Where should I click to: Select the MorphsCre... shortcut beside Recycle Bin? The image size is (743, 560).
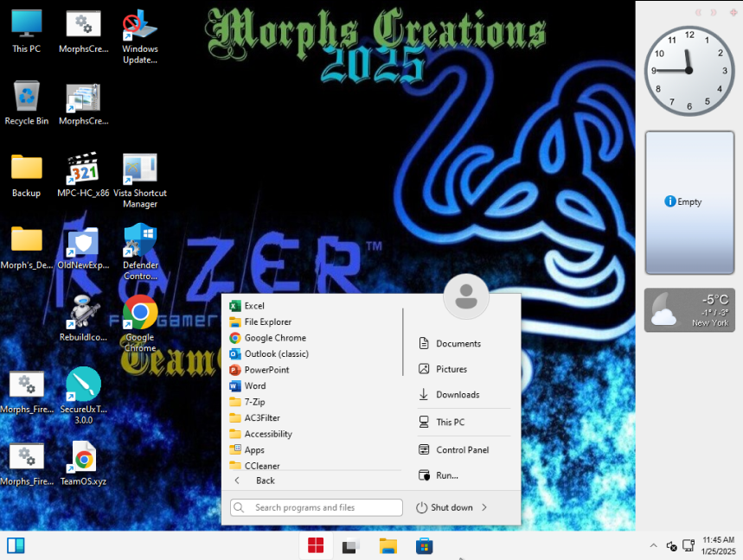point(83,103)
